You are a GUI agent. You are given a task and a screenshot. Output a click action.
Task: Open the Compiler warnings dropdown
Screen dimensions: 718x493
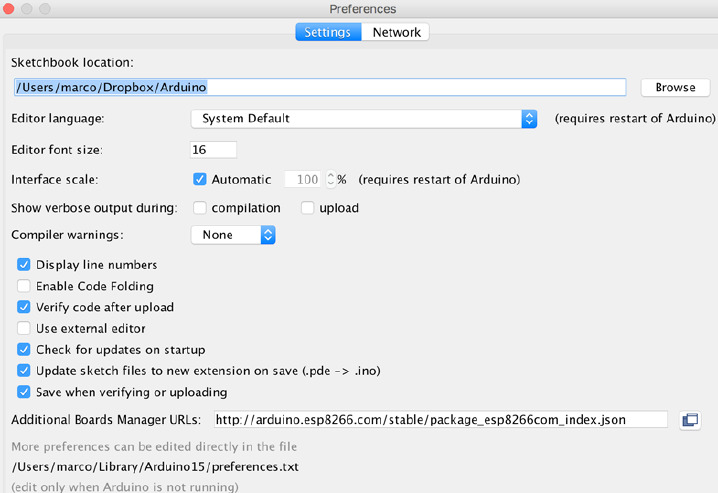pos(233,235)
